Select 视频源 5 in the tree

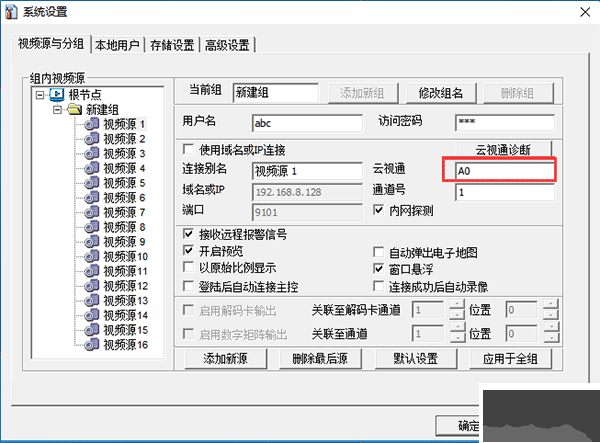click(124, 183)
